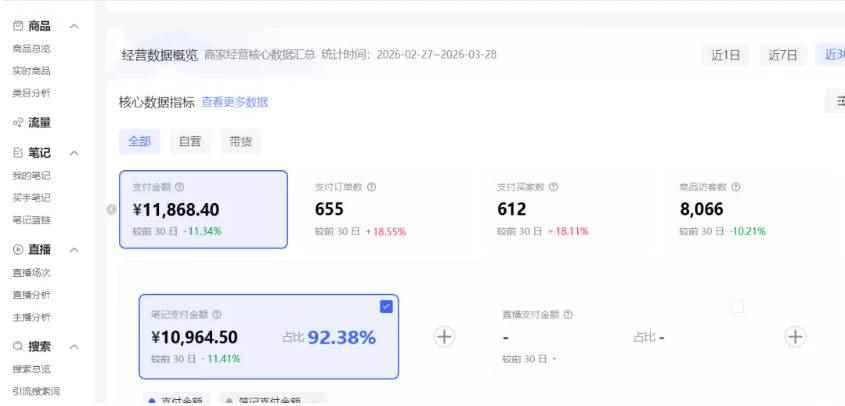Click the 655 order count value
Image resolution: width=845 pixels, height=406 pixels.
tap(329, 209)
